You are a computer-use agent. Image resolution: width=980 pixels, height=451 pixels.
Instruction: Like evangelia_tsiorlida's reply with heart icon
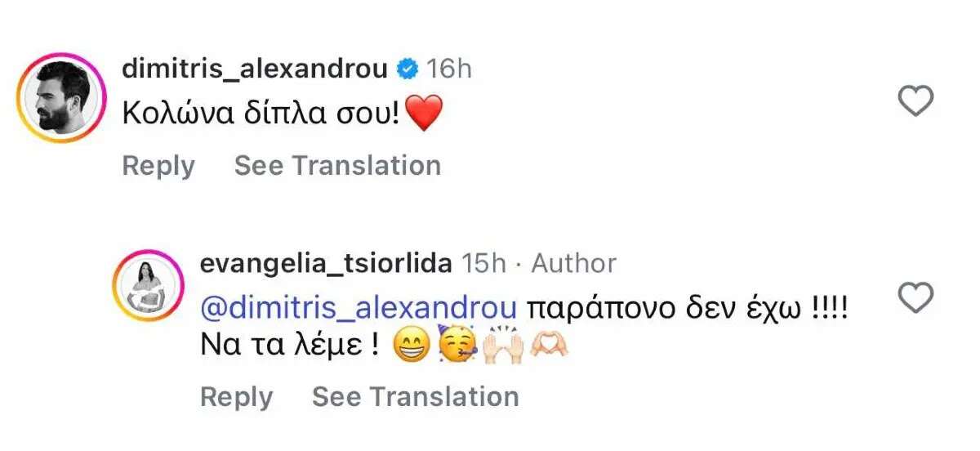[x=915, y=299]
